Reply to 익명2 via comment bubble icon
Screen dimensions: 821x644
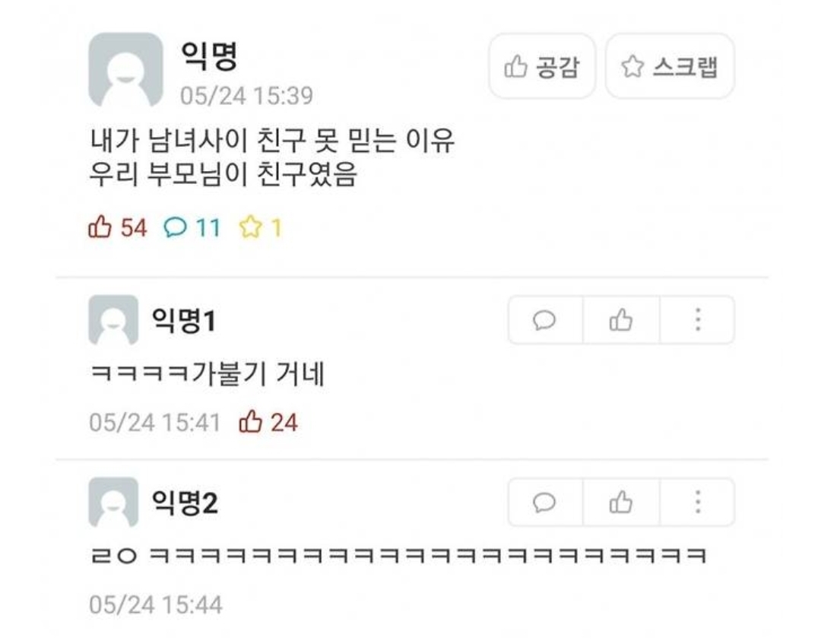[544, 502]
